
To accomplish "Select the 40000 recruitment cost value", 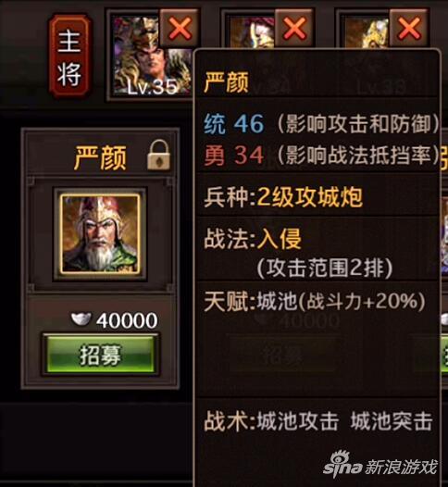I will click(x=127, y=320).
